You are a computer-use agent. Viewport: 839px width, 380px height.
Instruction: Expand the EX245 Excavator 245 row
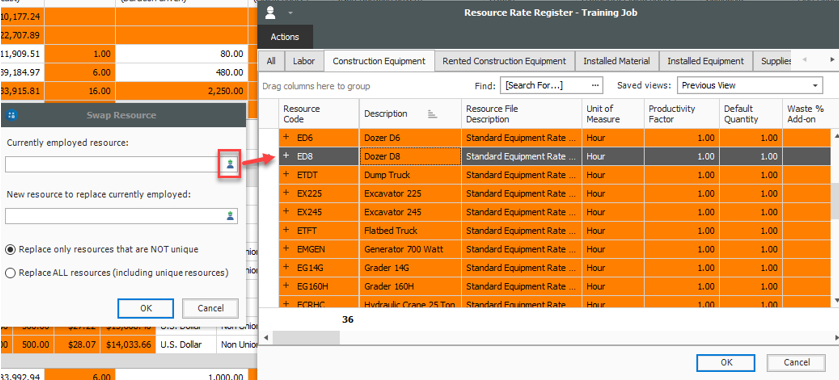pos(286,212)
